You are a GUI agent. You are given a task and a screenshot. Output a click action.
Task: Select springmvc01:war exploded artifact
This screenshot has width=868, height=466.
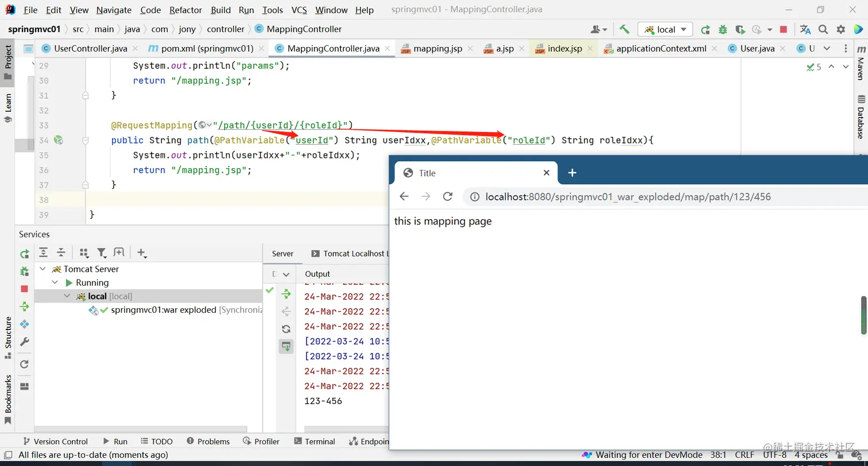(164, 310)
